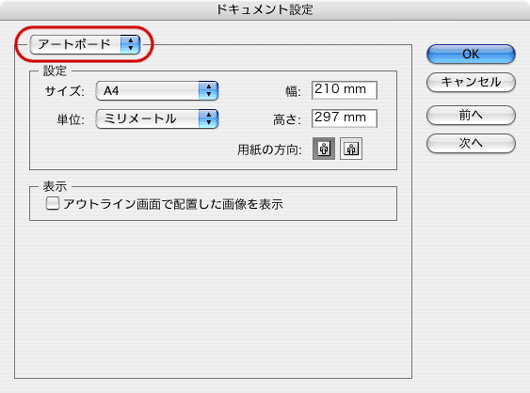Click the 幅 210 mm field
The image size is (530, 393).
pyautogui.click(x=344, y=90)
